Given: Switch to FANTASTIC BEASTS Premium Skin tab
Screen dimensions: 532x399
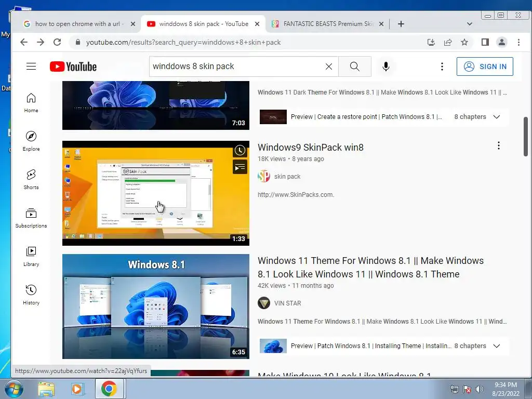Looking at the screenshot, I should pos(328,24).
